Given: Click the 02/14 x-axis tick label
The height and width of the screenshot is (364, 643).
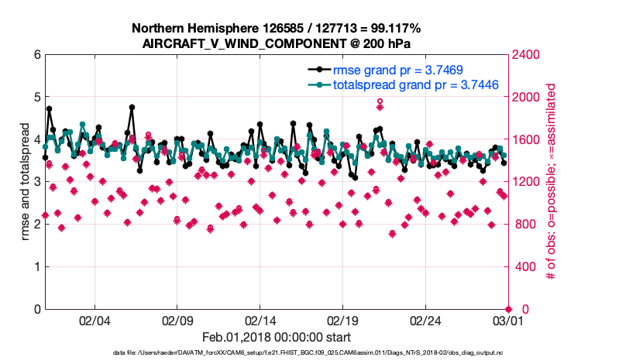Looking at the screenshot, I should [260, 320].
